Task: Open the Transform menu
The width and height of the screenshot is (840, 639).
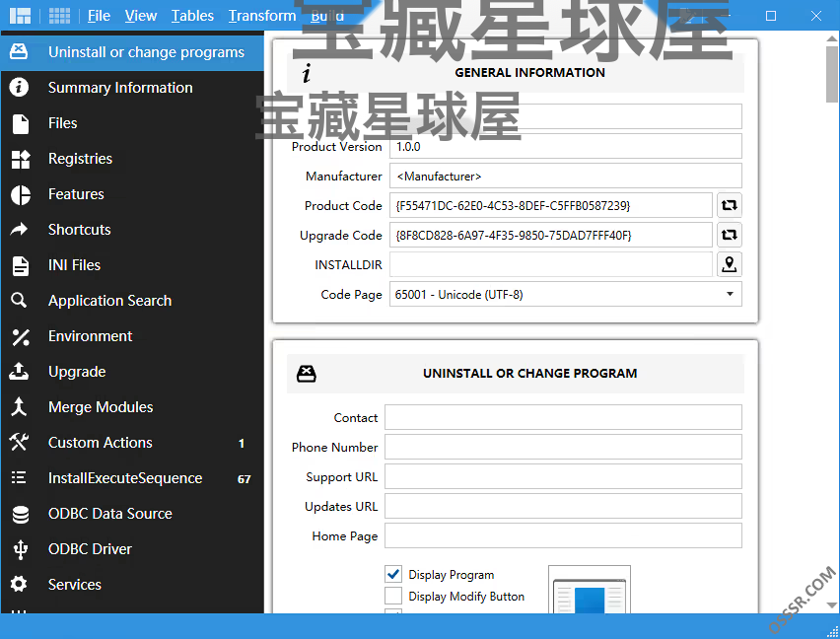Action: (262, 16)
